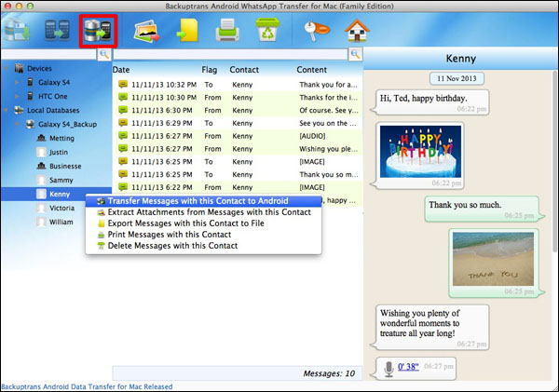Click the search magnifier above the message list
Screen dimensions: 559x392
(x=355, y=54)
